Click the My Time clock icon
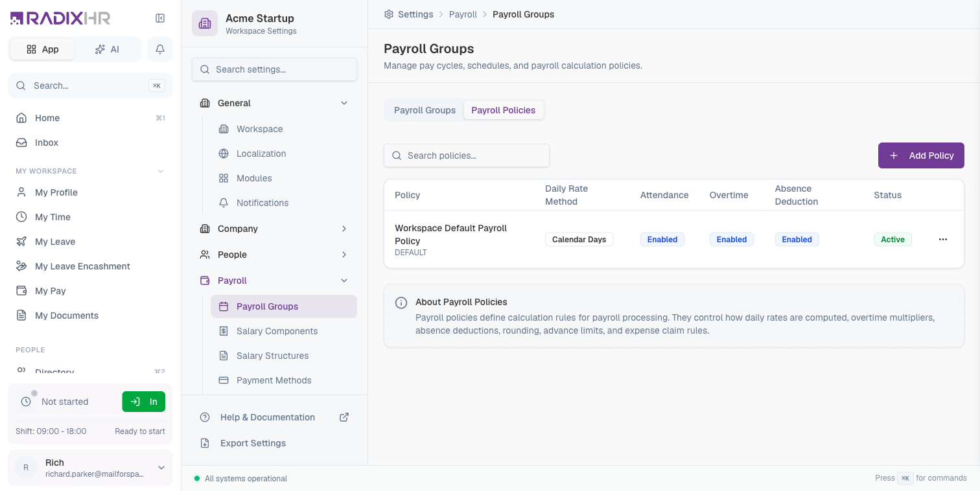The height and width of the screenshot is (491, 980). click(x=21, y=217)
